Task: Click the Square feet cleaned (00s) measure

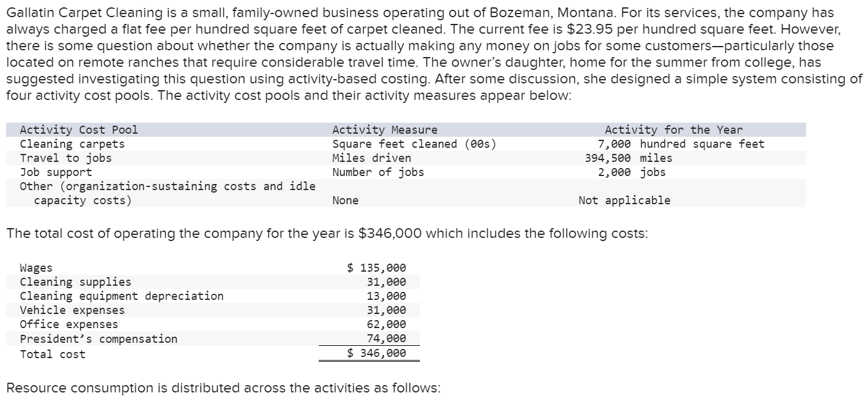Action: click(414, 144)
